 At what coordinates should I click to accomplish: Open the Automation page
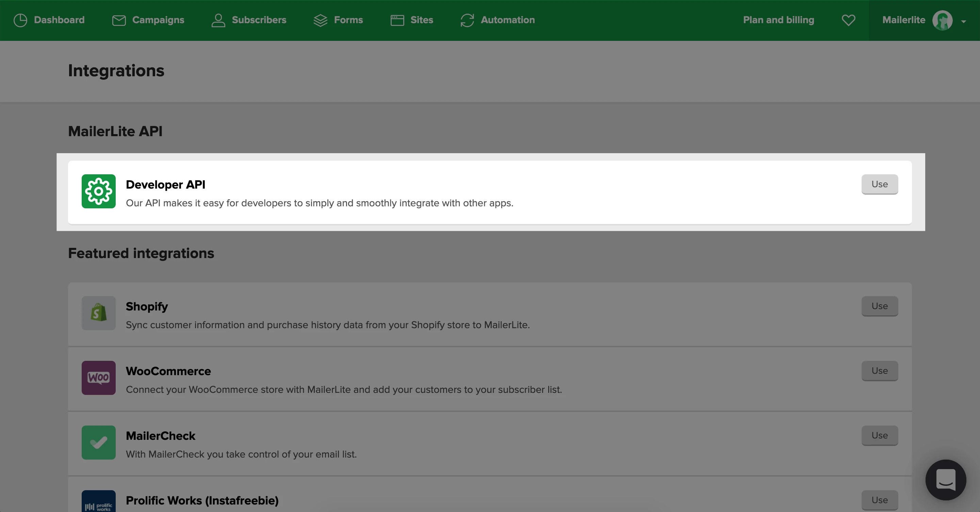click(497, 20)
